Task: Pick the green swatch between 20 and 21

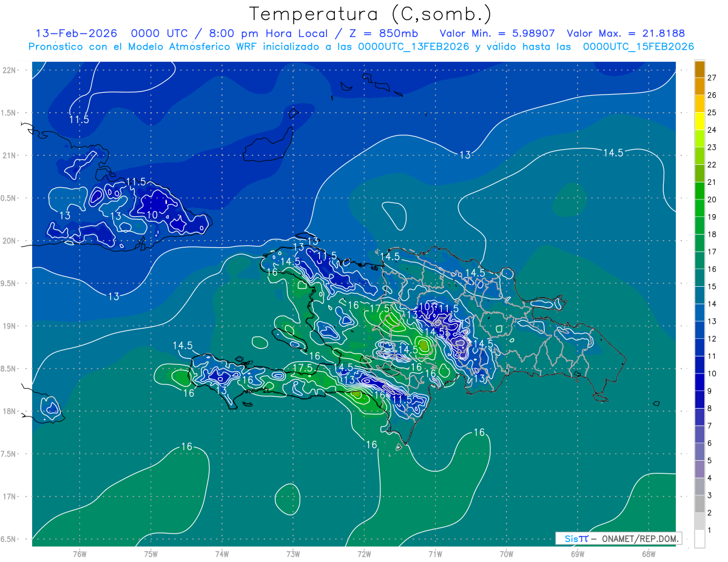Action: click(x=699, y=190)
